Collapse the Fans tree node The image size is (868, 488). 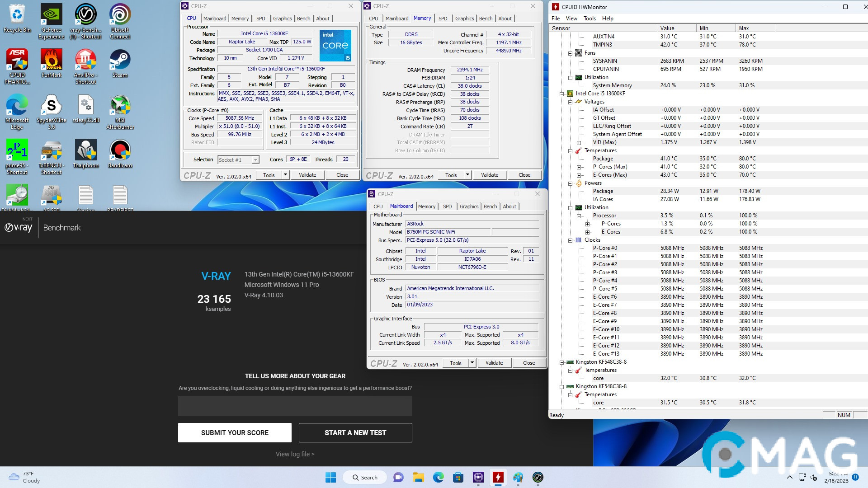pos(571,53)
